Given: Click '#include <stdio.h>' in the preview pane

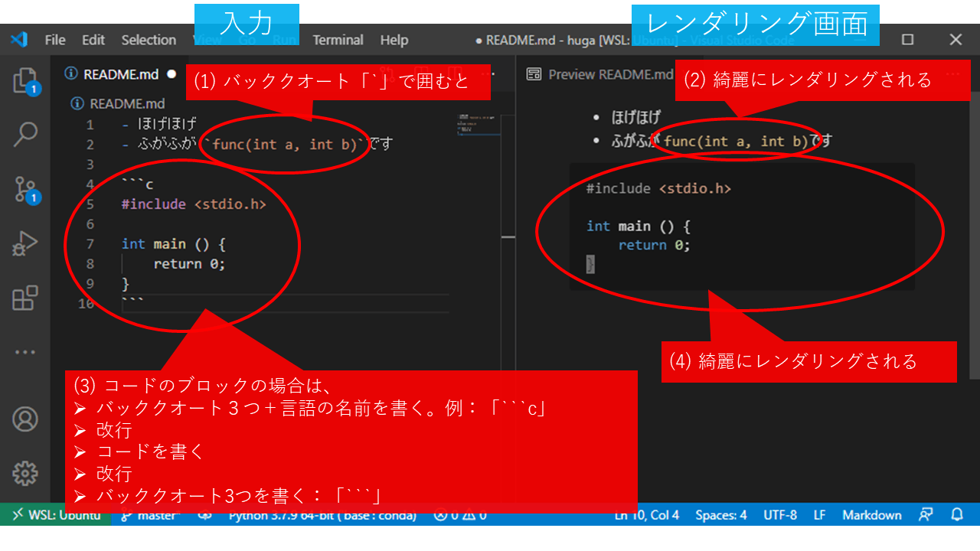Looking at the screenshot, I should tap(658, 187).
